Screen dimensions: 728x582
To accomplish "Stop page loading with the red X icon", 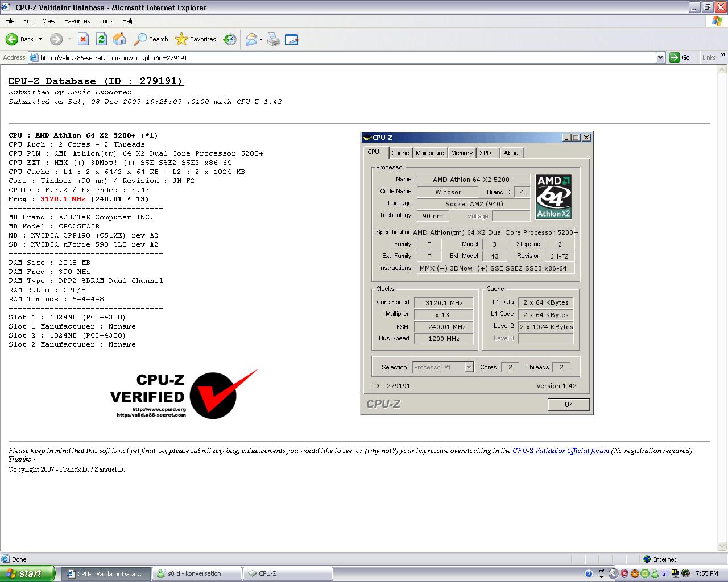I will click(83, 39).
